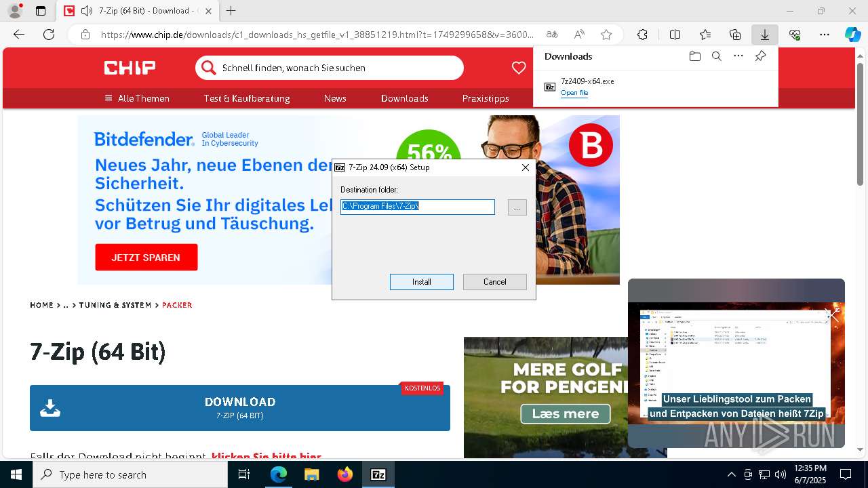Click the heart favorites icon on CHIP
Viewport: 868px width, 488px height.
point(519,68)
